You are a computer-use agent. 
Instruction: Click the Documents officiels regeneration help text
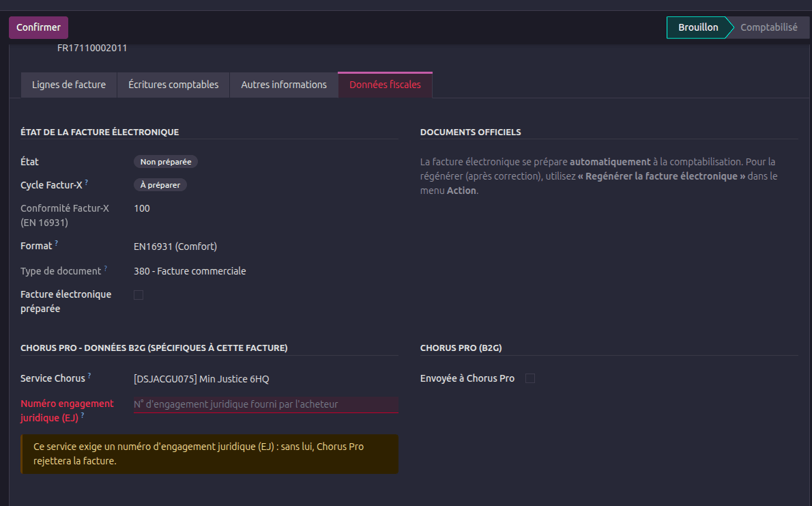[x=598, y=176]
